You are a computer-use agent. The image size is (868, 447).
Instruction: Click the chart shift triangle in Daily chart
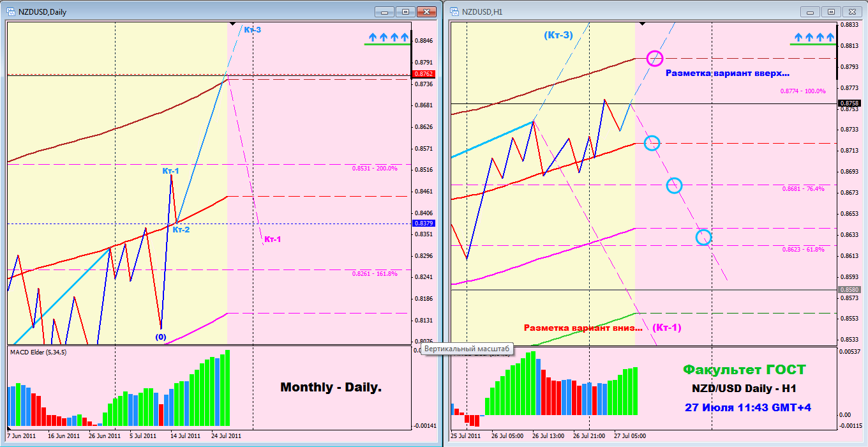[232, 24]
